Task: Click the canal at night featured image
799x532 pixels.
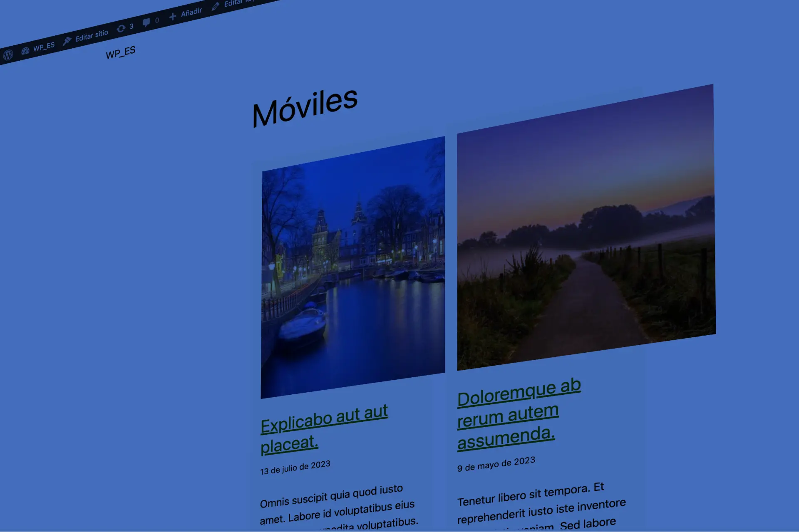Action: [353, 267]
